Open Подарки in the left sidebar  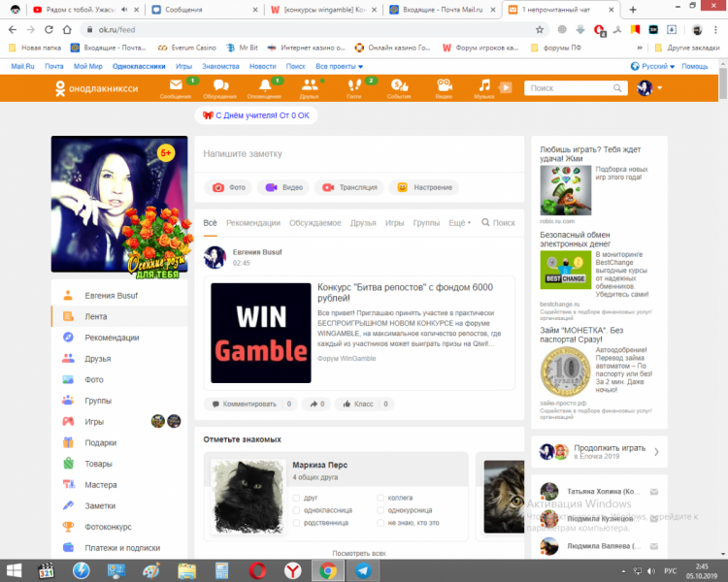click(119, 442)
